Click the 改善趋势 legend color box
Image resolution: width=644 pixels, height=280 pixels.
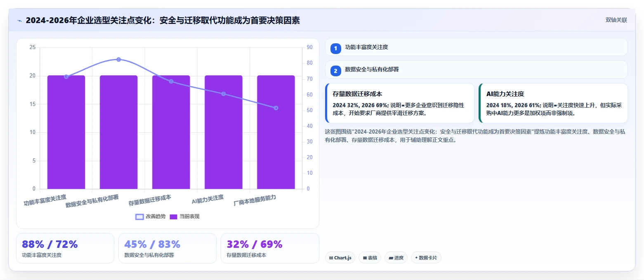140,216
